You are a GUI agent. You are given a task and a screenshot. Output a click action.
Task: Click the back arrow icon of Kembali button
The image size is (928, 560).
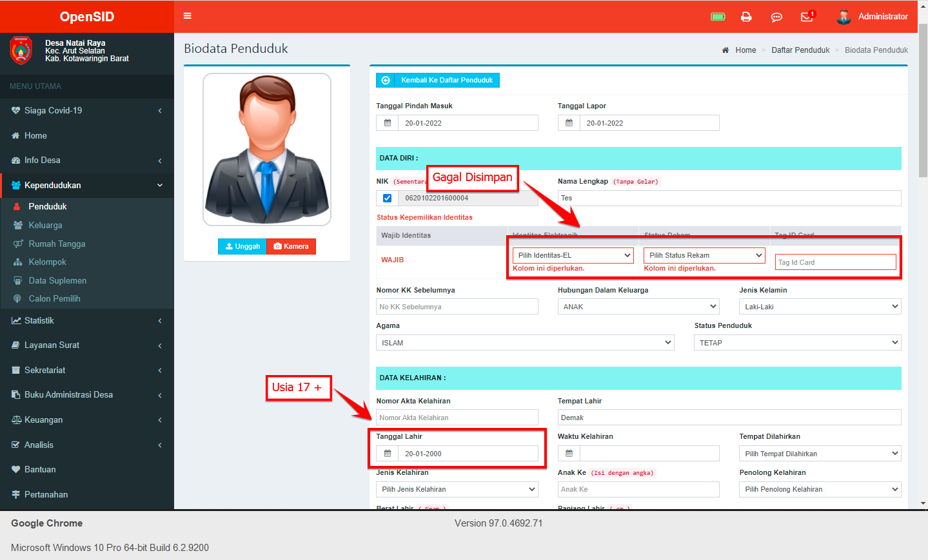pyautogui.click(x=386, y=80)
